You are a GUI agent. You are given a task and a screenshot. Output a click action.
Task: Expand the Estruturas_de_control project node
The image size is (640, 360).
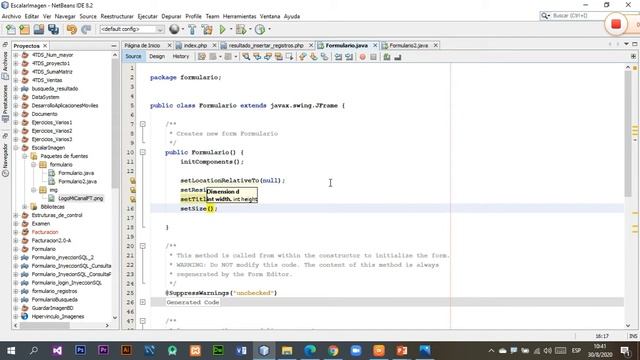pyautogui.click(x=16, y=215)
